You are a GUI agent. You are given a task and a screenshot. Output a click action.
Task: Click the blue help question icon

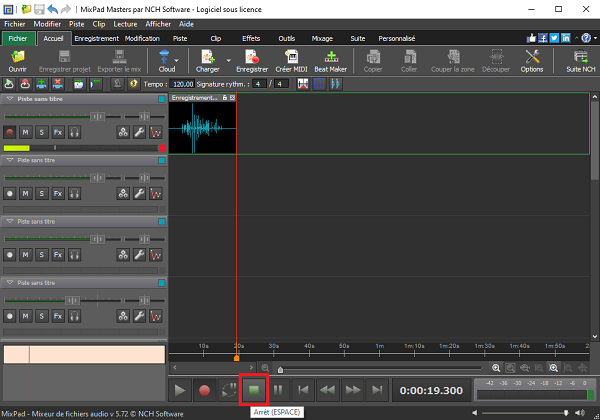586,38
